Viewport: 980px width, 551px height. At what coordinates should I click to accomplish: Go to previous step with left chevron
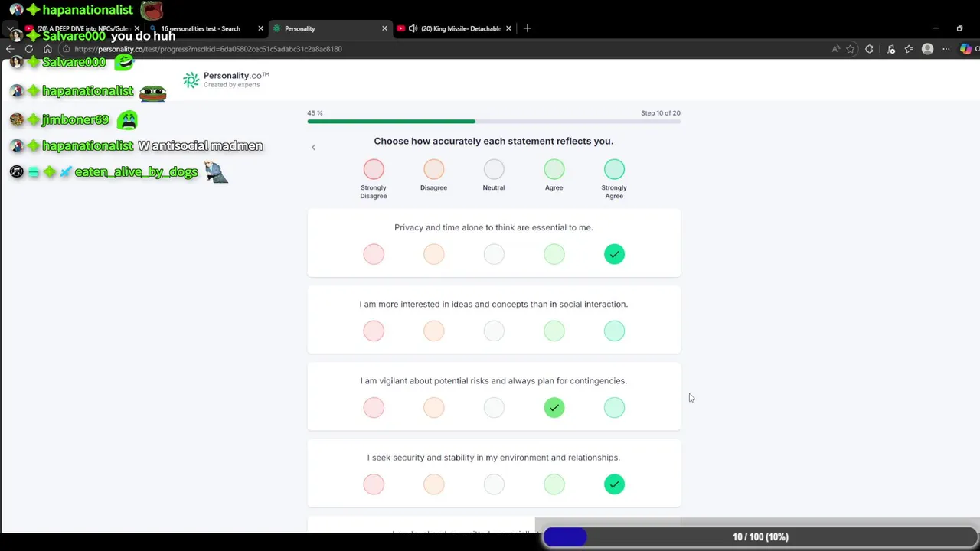[313, 147]
